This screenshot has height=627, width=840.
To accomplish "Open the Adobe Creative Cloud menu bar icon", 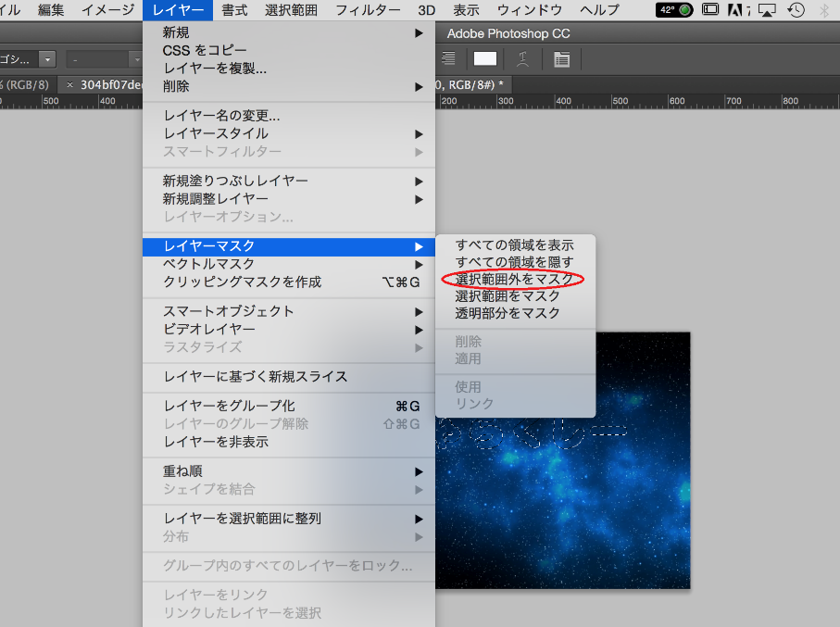I will (x=738, y=10).
